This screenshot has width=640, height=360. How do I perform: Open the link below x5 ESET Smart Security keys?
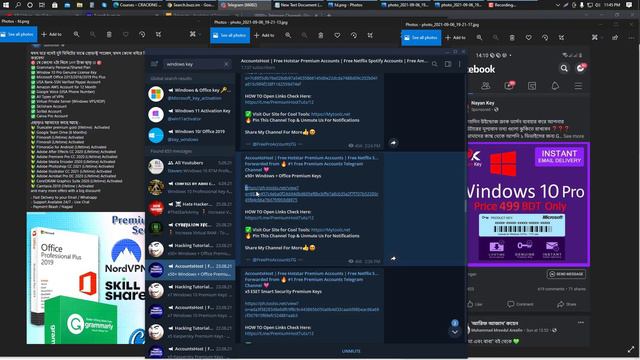(x=311, y=309)
